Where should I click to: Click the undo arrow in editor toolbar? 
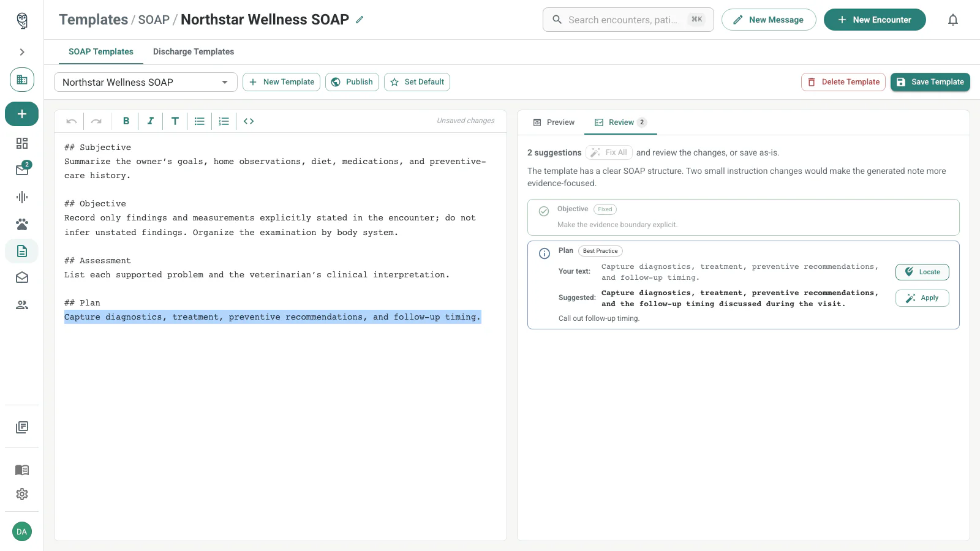[72, 121]
